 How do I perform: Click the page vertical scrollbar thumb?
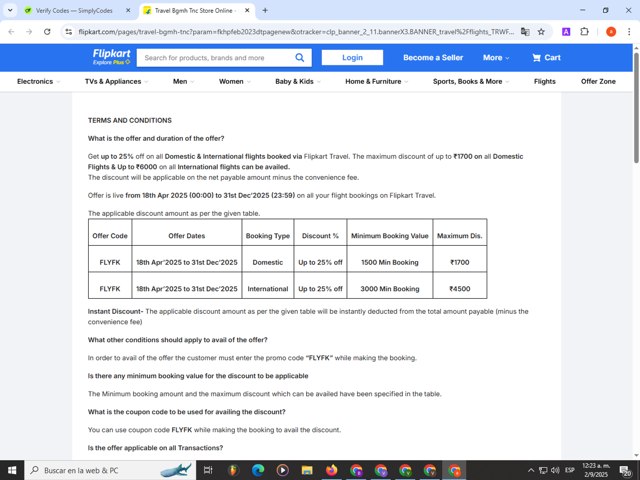tap(636, 107)
